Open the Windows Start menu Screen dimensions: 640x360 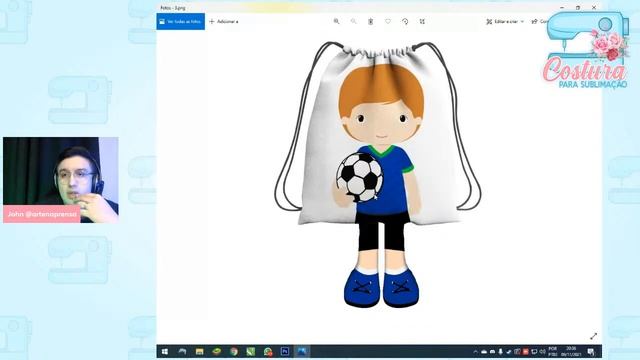click(165, 351)
